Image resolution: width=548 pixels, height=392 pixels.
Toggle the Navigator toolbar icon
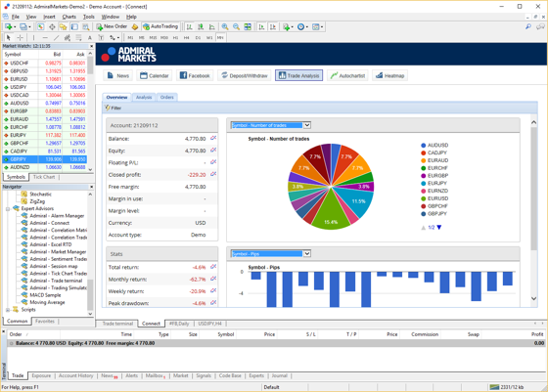click(x=64, y=26)
